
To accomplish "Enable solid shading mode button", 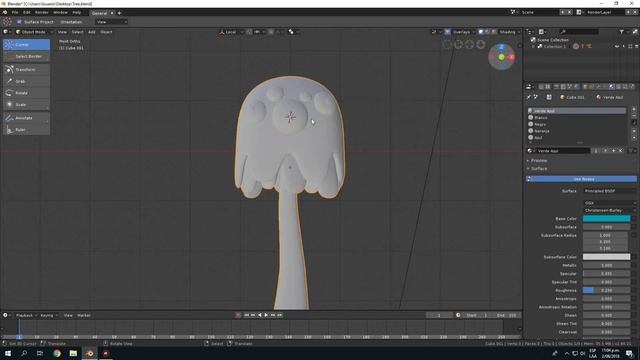I will click(481, 32).
